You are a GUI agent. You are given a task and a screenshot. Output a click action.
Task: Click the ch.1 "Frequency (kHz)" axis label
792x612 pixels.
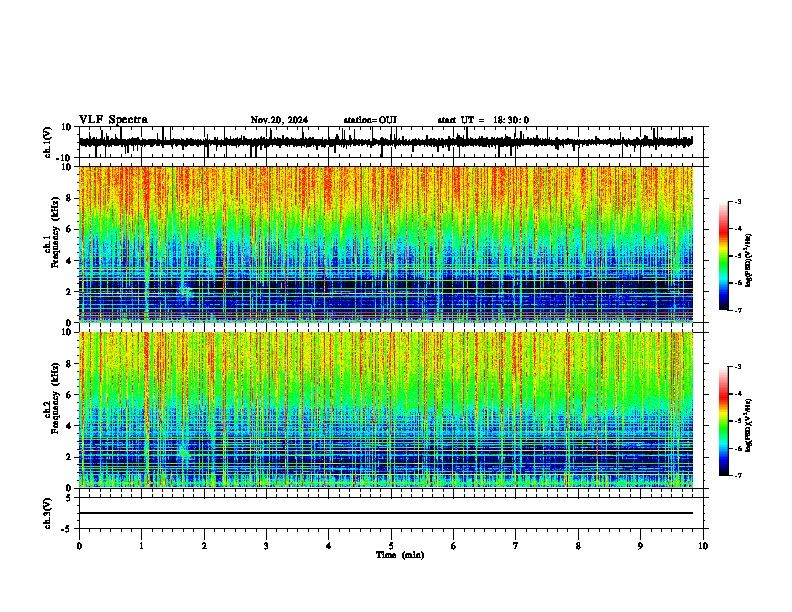pos(55,233)
